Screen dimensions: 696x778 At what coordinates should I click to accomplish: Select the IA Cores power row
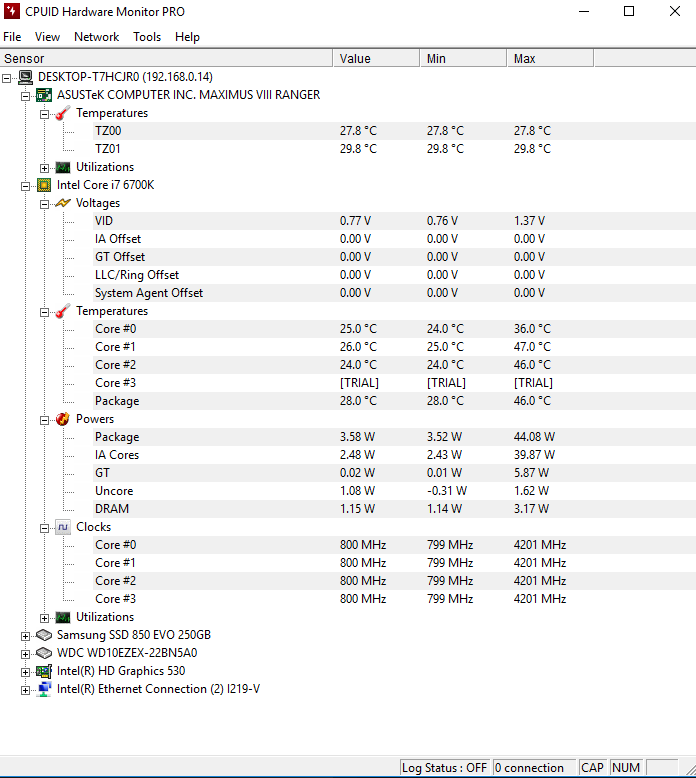point(394,455)
